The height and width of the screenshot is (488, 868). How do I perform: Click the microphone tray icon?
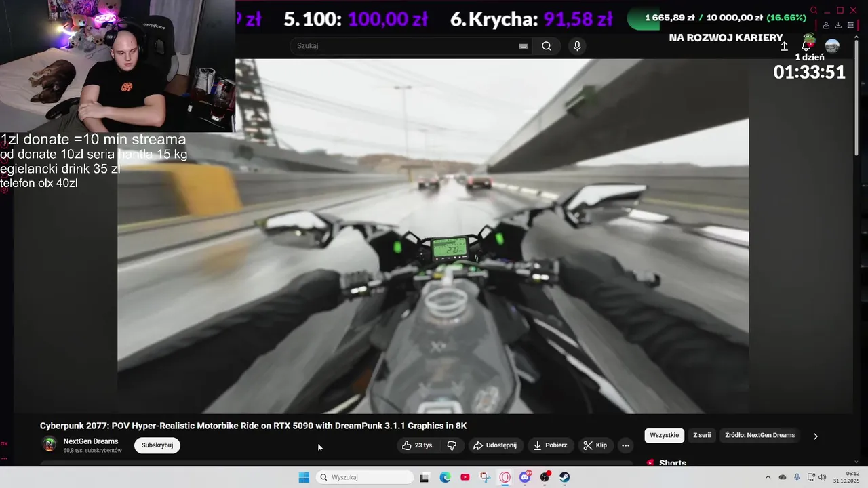click(797, 477)
